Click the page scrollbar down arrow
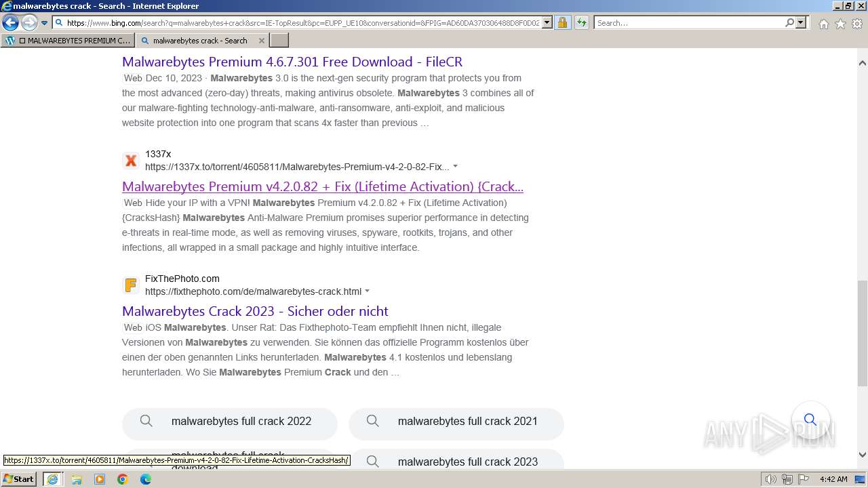 pos(863,455)
